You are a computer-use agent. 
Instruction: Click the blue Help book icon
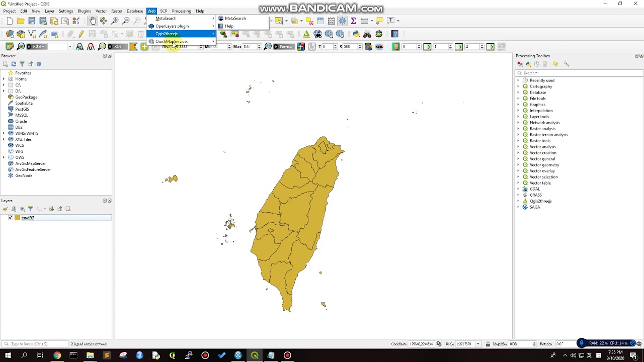[x=395, y=34]
